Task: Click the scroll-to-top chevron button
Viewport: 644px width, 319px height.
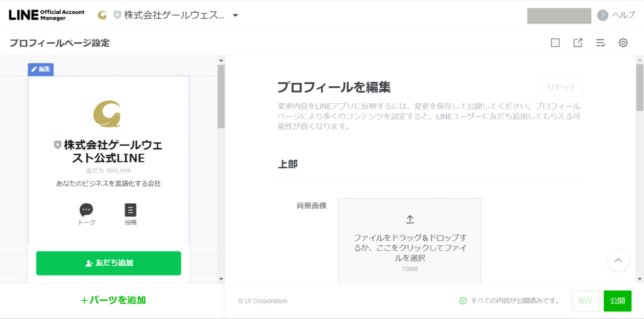Action: 618,260
